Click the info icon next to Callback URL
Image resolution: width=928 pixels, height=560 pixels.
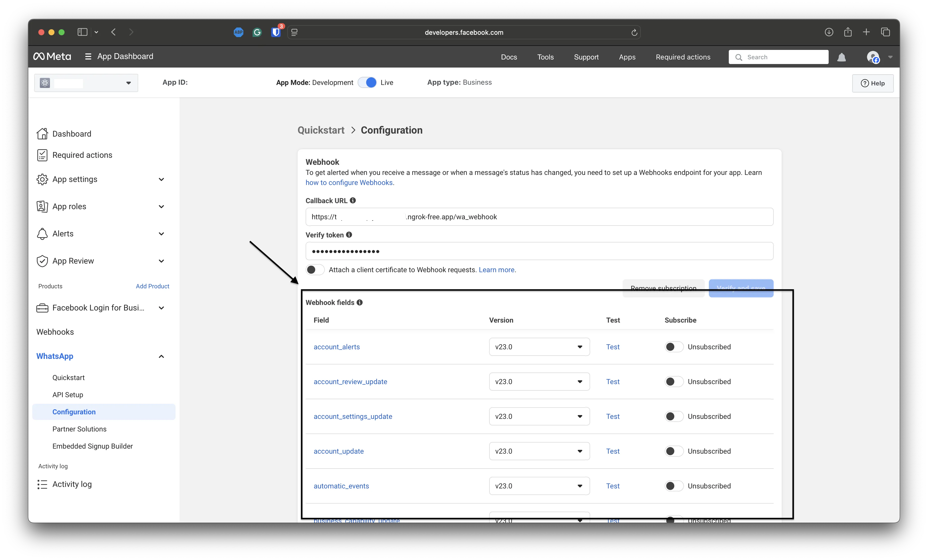353,201
